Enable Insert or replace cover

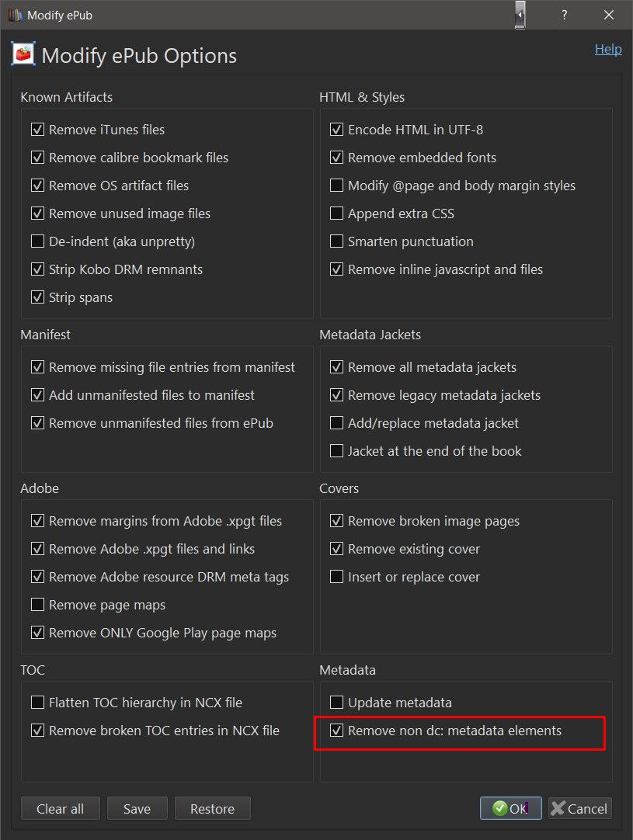point(336,577)
